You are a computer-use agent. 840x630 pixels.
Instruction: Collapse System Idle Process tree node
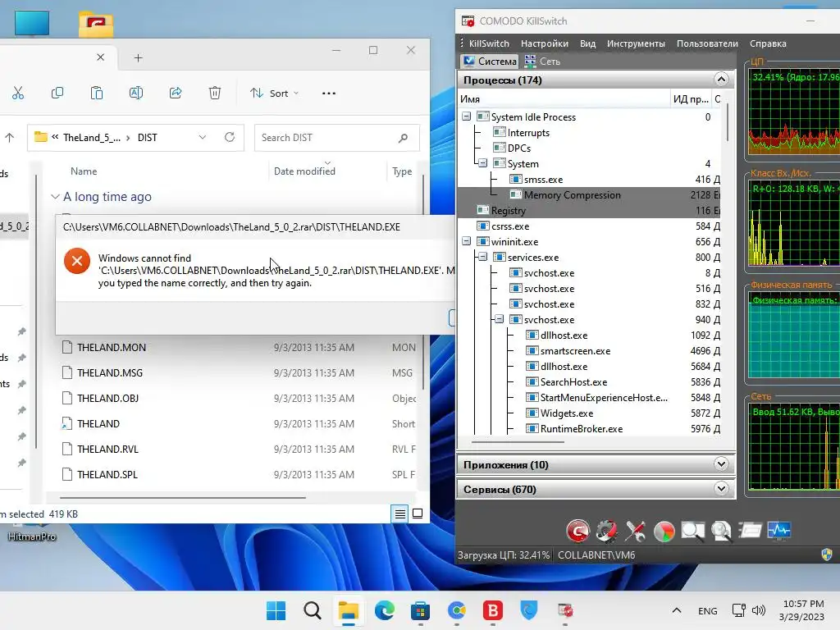point(466,116)
